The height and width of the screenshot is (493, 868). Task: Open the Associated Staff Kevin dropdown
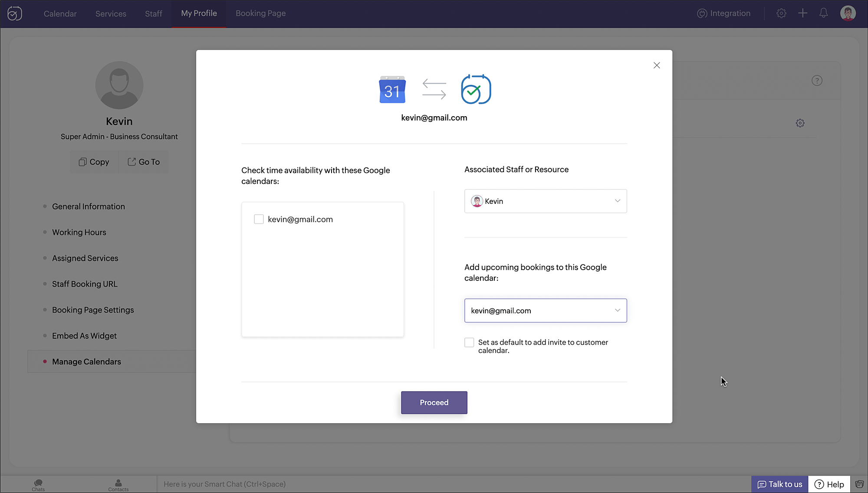pyautogui.click(x=546, y=201)
